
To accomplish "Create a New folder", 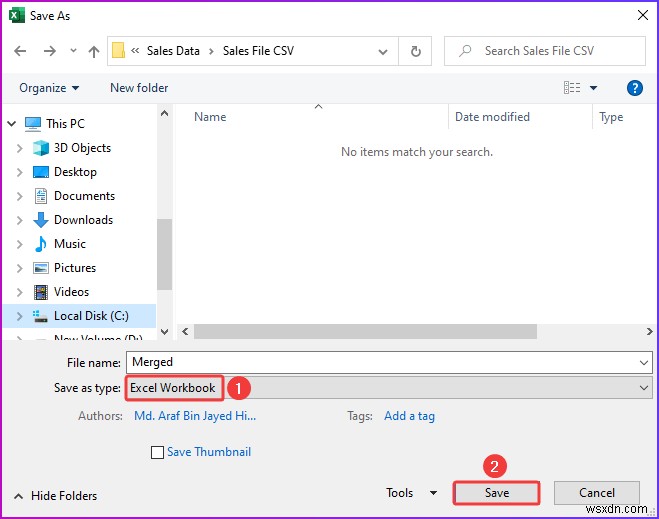I will pyautogui.click(x=139, y=88).
